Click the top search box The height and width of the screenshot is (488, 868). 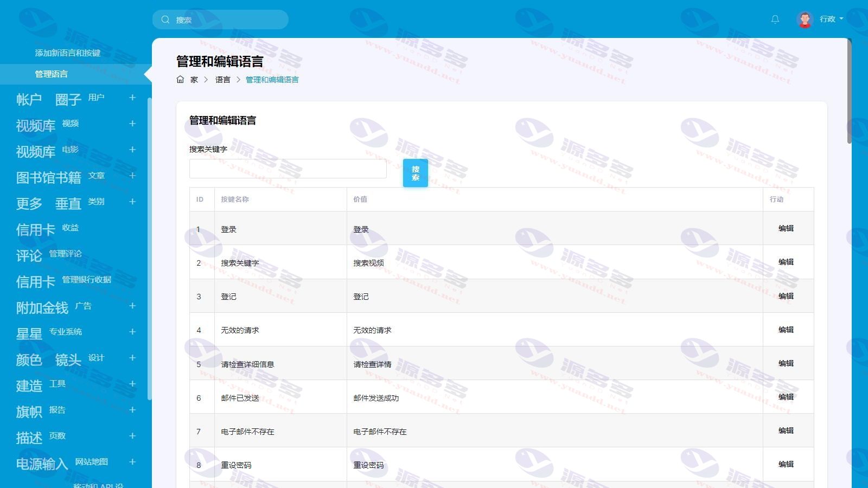tap(220, 20)
